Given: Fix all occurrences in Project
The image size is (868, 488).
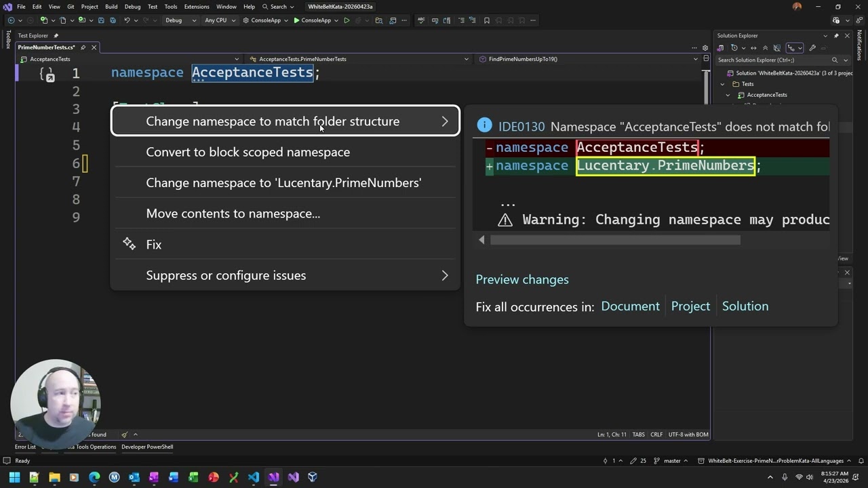Looking at the screenshot, I should coord(690,306).
